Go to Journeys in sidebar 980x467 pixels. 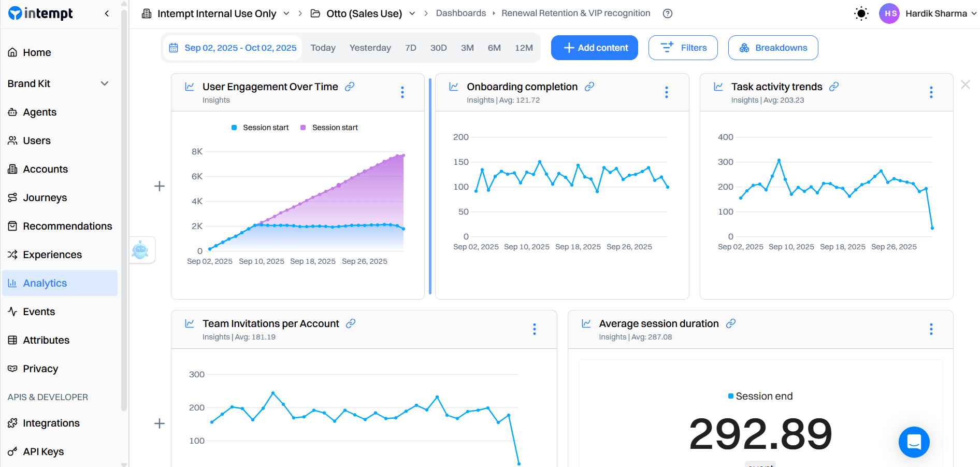[x=45, y=197]
